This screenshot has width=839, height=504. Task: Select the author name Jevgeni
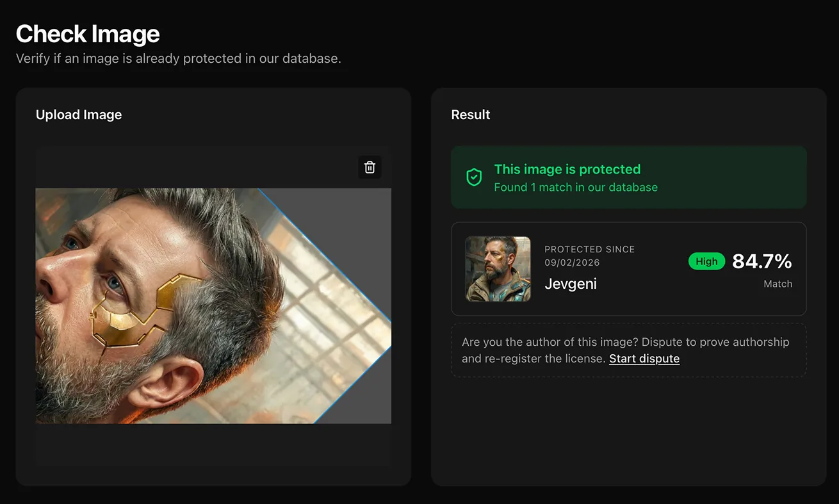(571, 284)
